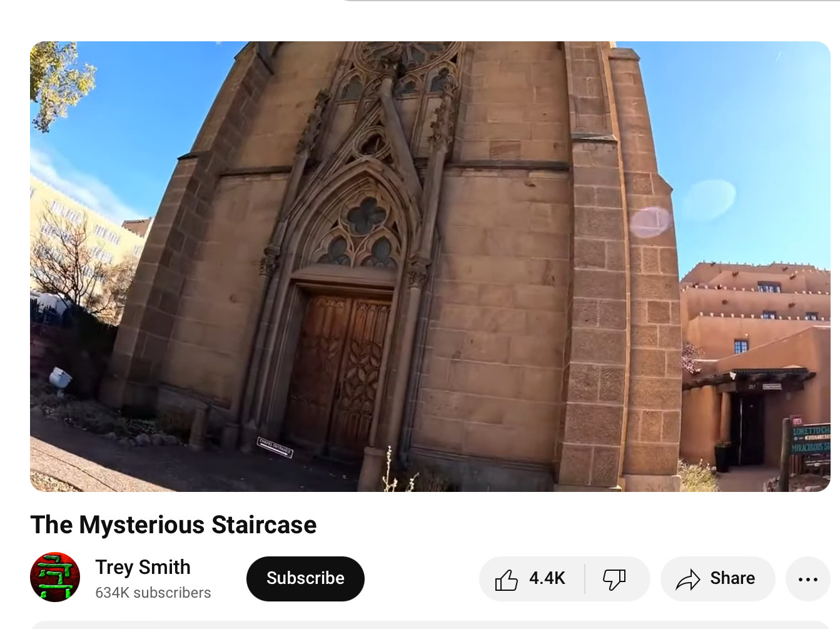Click the Chapel Entrance sign on the ground
The height and width of the screenshot is (629, 840).
[275, 447]
